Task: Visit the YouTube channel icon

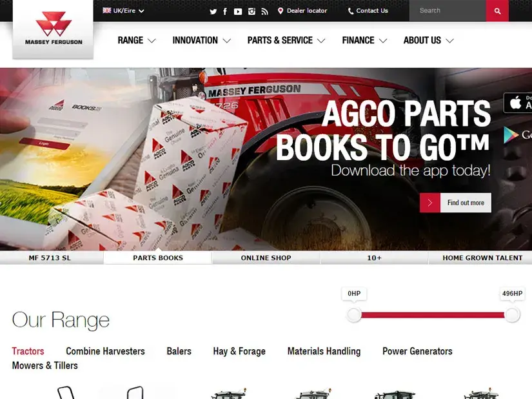Action: (238, 12)
